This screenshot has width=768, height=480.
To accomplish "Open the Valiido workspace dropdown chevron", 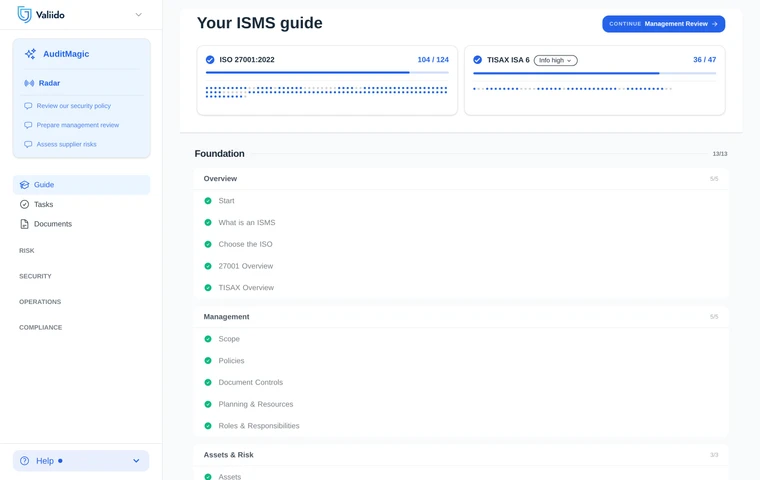I will (x=139, y=15).
